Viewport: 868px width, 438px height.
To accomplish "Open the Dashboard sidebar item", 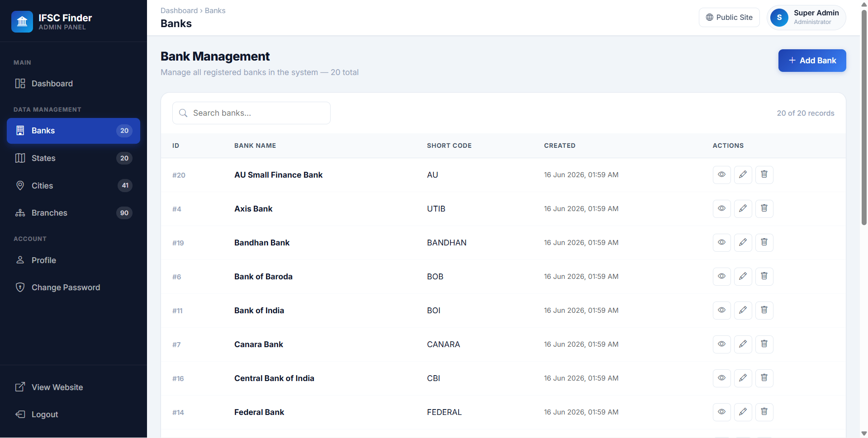I will 73,84.
